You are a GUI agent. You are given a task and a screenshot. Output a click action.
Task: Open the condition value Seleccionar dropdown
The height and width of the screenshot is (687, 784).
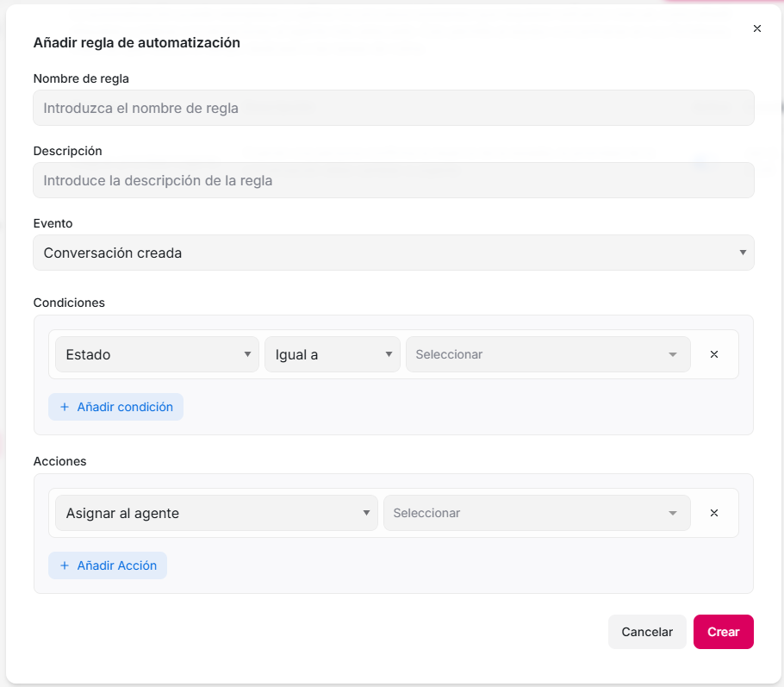(547, 354)
